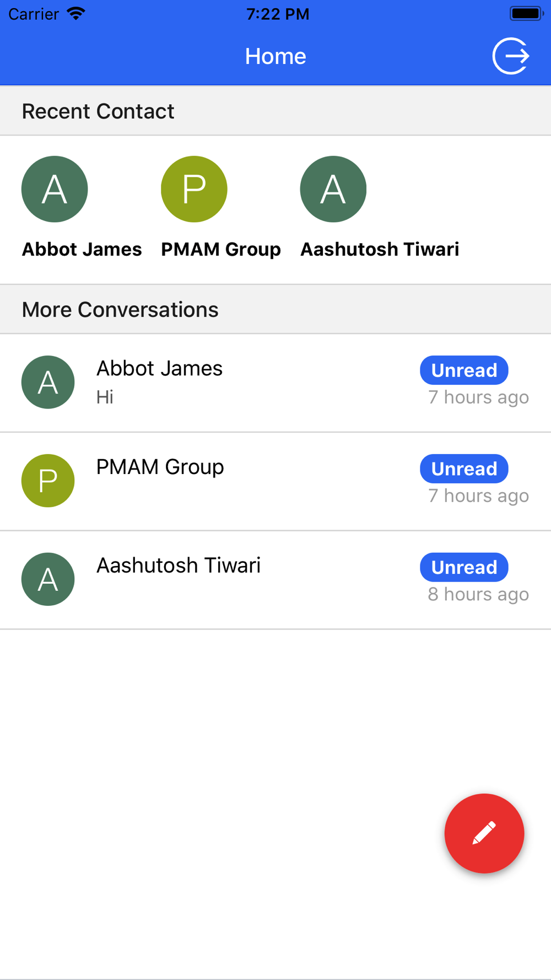
Task: Click Unread badge for Abbot James
Action: click(x=464, y=370)
